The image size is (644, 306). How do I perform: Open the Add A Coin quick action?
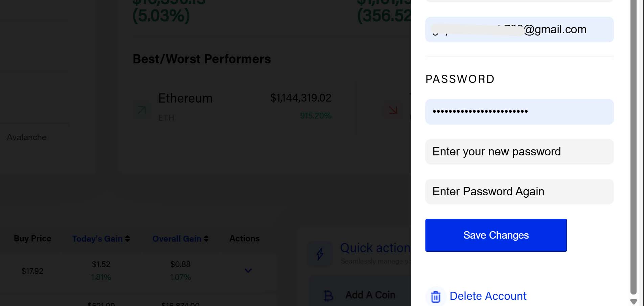point(370,295)
